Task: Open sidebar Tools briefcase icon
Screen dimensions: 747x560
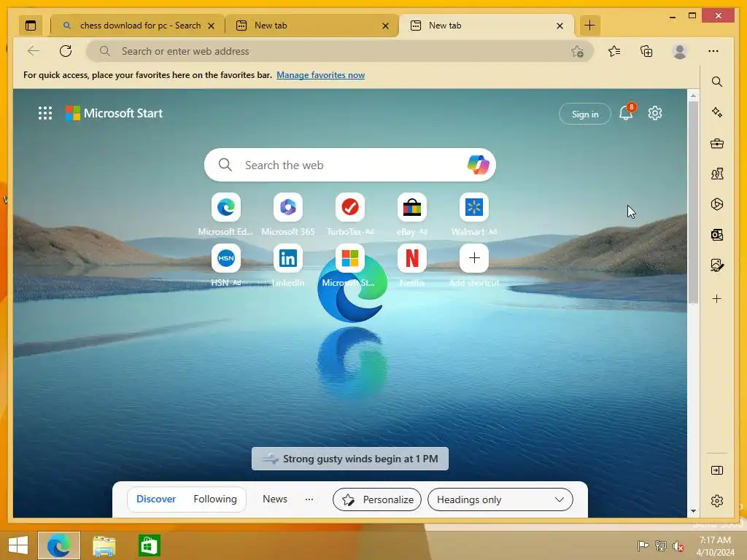Action: (716, 144)
